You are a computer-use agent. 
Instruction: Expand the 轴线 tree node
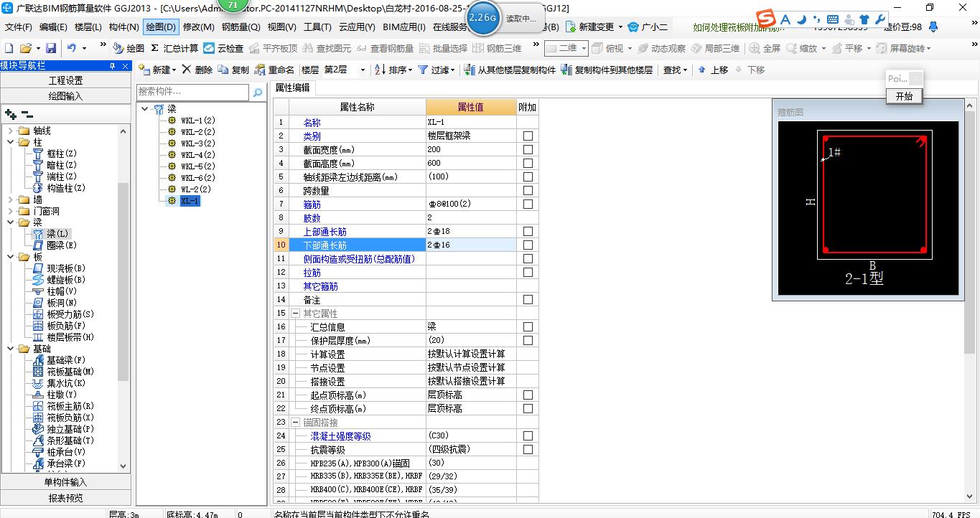pyautogui.click(x=11, y=131)
